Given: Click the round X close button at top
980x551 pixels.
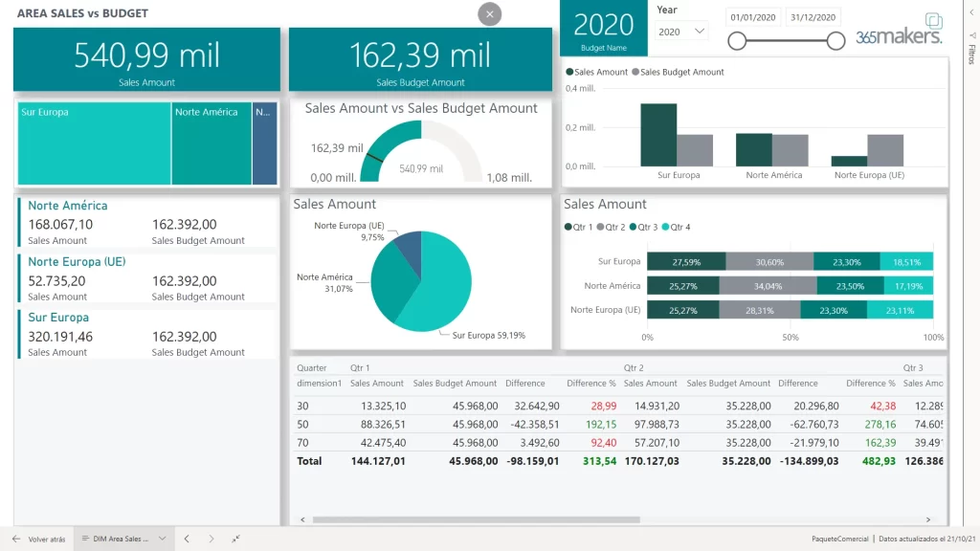Looking at the screenshot, I should click(x=490, y=14).
